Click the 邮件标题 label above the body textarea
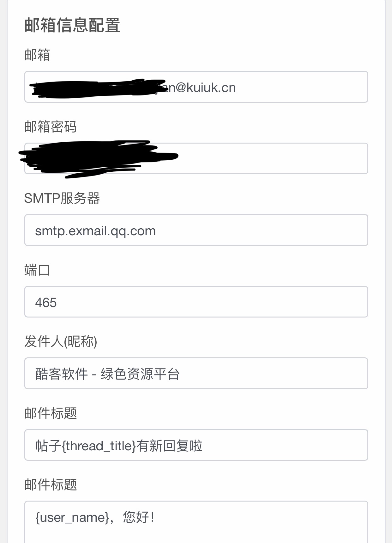Screen dimensions: 392x543 51,485
